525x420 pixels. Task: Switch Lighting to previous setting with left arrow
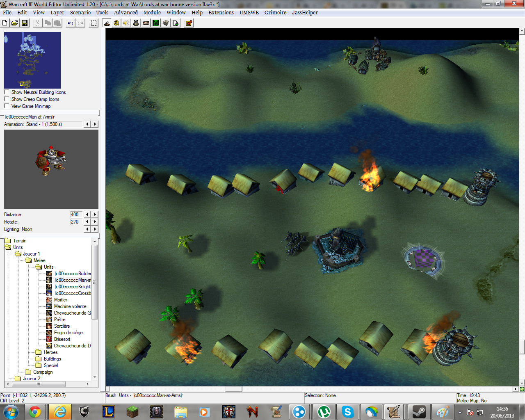tap(87, 229)
